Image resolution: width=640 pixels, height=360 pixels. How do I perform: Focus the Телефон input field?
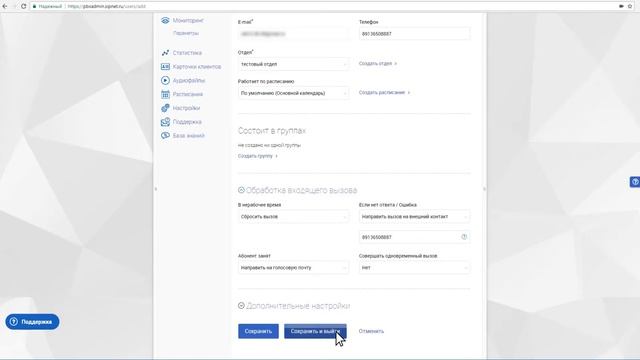point(414,34)
